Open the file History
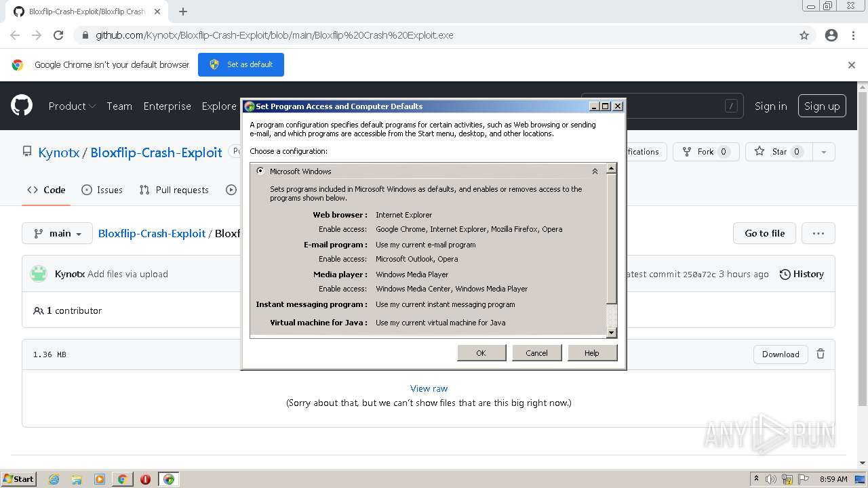Screen dimensions: 868x488 coord(802,274)
